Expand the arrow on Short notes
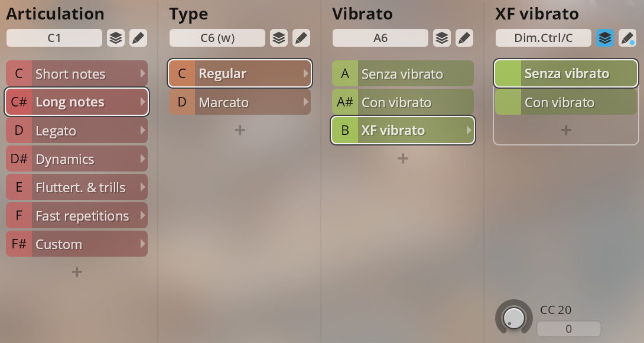The image size is (644, 343). click(142, 73)
